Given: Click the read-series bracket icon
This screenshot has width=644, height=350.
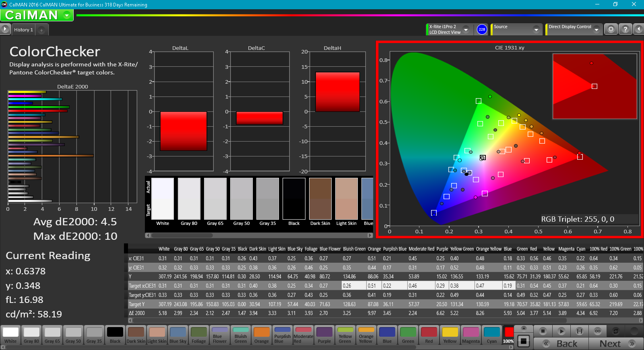Looking at the screenshot, I should click(x=580, y=331).
